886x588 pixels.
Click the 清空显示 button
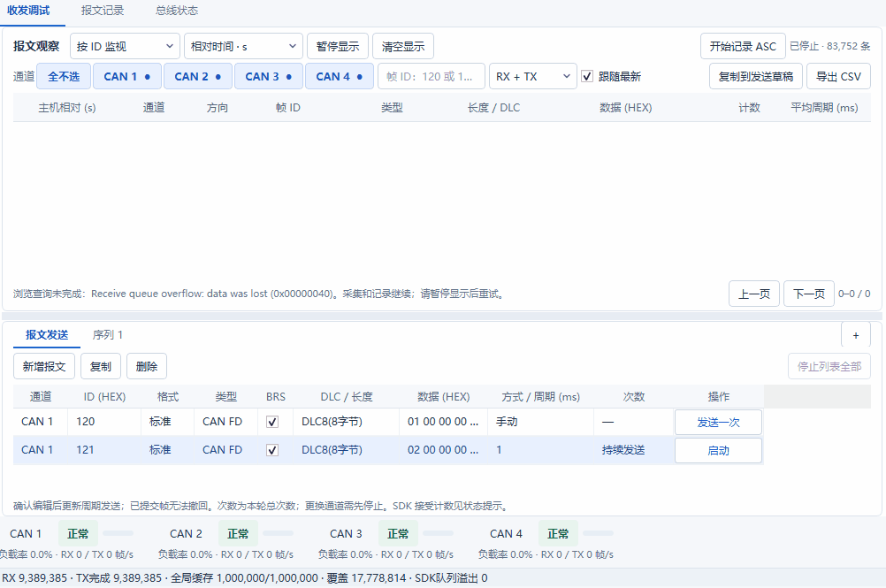[x=403, y=46]
